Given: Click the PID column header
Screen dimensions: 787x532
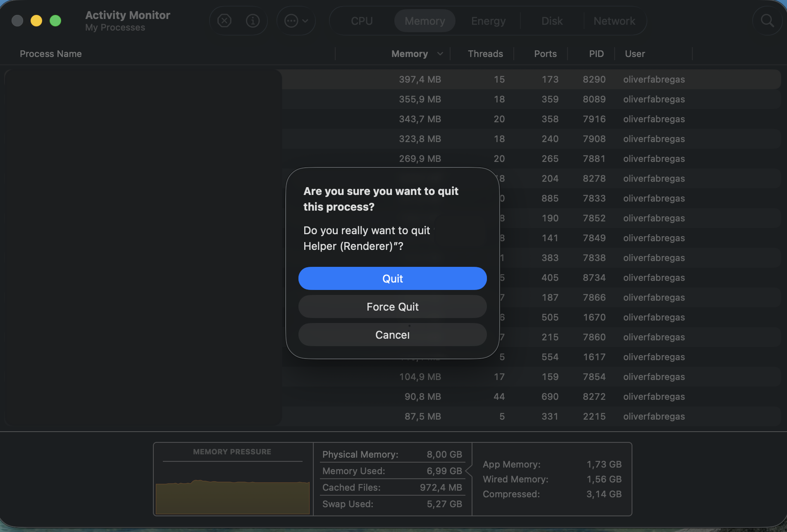Looking at the screenshot, I should coord(596,54).
